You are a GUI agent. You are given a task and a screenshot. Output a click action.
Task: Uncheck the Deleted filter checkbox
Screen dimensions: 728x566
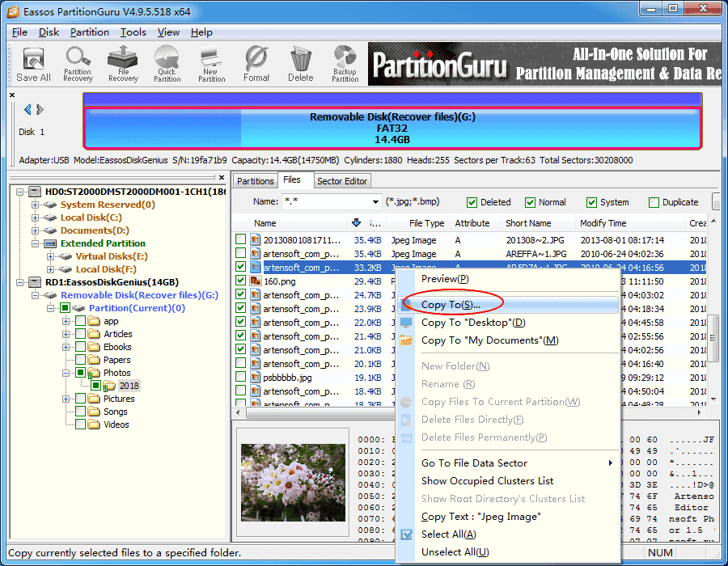472,202
